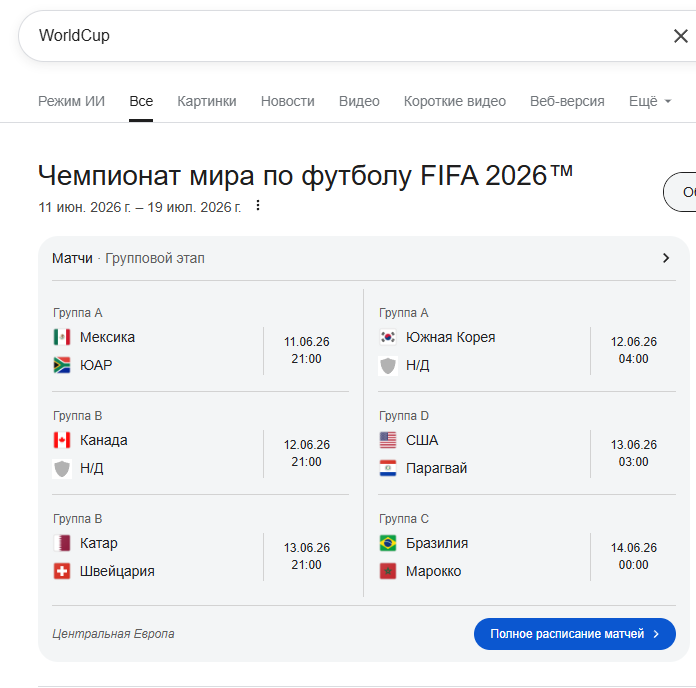The width and height of the screenshot is (696, 688).
Task: Click the Полное расписание матчей button
Action: (574, 634)
